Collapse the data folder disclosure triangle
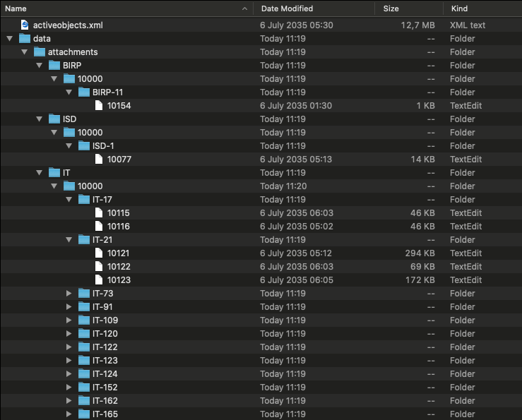Screen dimensions: 522x420 [x=10, y=39]
